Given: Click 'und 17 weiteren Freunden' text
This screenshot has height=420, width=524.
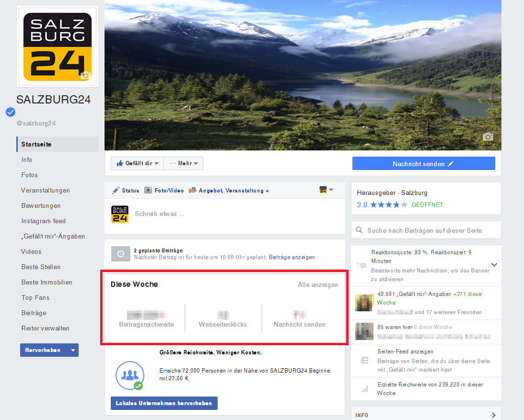Looking at the screenshot, I should coord(448,312).
